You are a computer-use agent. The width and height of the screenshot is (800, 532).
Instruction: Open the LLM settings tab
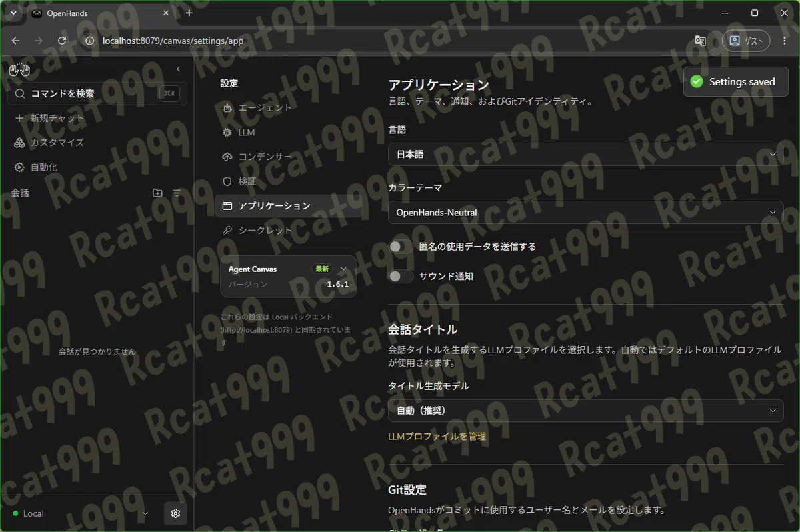(x=288, y=132)
